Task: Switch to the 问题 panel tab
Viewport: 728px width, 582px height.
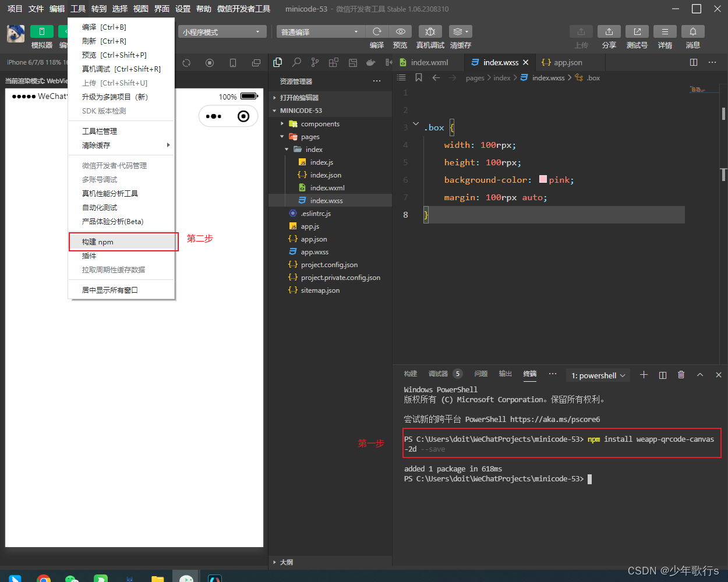Action: tap(481, 374)
